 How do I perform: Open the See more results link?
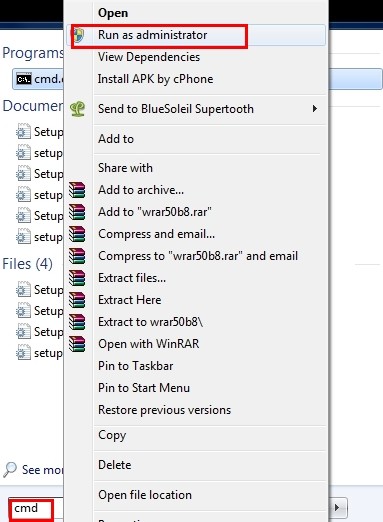coord(42,470)
